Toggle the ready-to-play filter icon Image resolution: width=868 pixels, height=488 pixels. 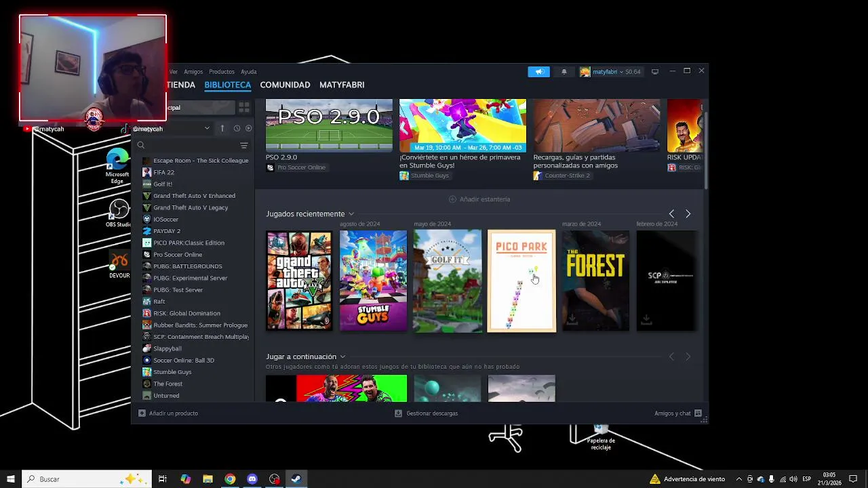point(249,128)
